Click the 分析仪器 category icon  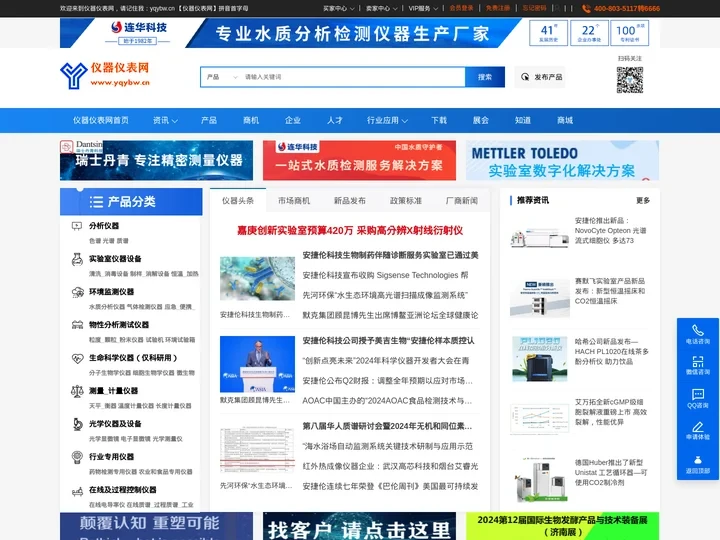click(x=77, y=226)
